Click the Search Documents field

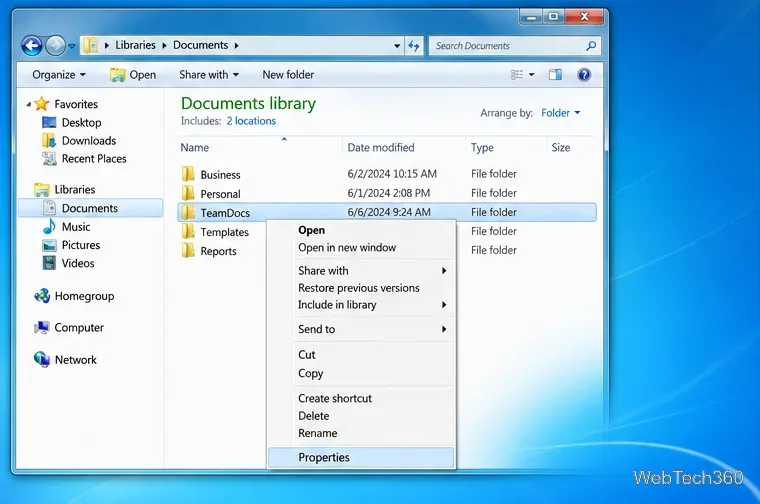tap(515, 46)
